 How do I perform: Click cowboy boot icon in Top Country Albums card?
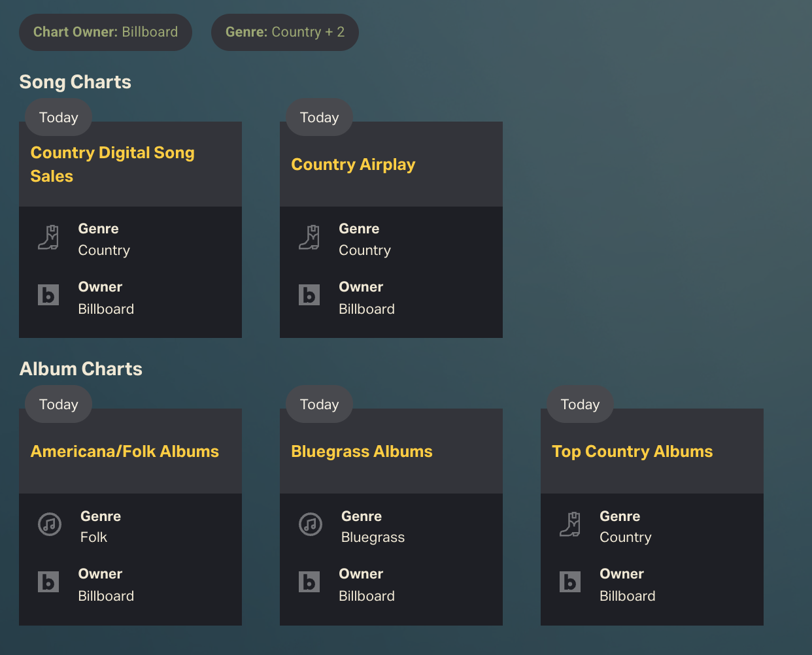point(570,524)
